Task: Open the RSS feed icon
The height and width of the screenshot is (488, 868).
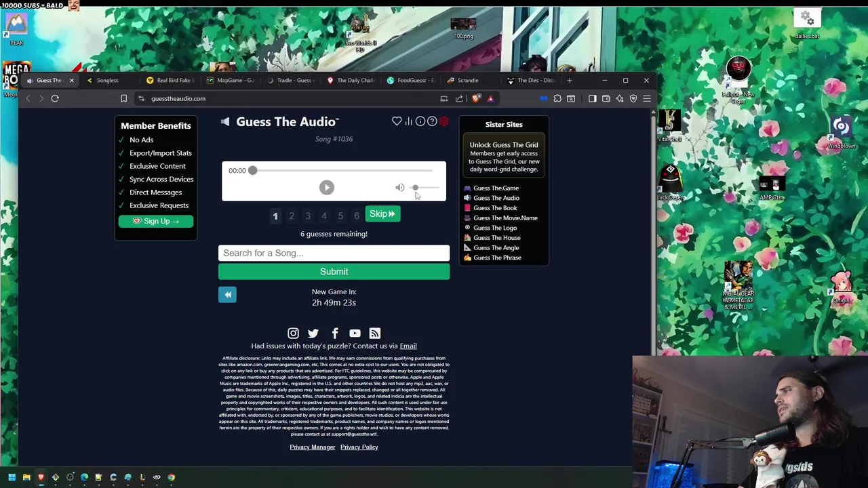Action: point(375,333)
